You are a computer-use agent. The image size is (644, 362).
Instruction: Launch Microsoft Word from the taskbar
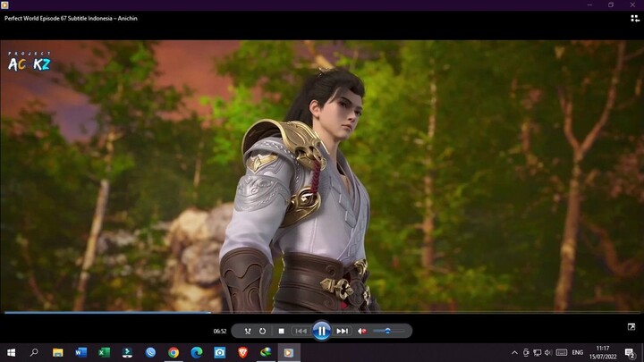coord(80,352)
